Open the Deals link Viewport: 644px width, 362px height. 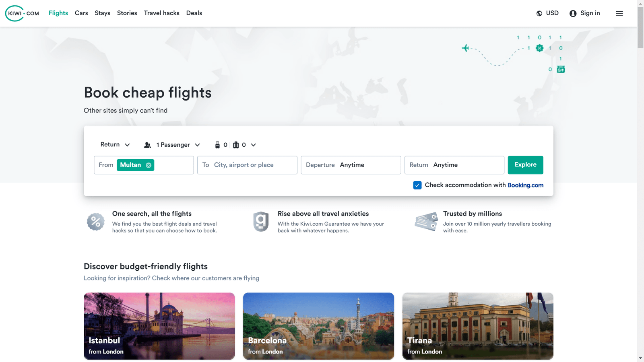[x=194, y=13]
